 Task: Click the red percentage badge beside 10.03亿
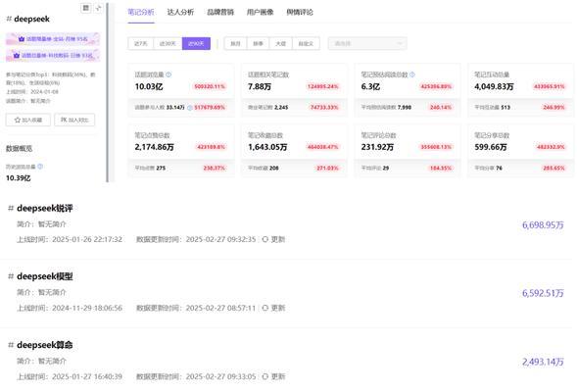(210, 86)
